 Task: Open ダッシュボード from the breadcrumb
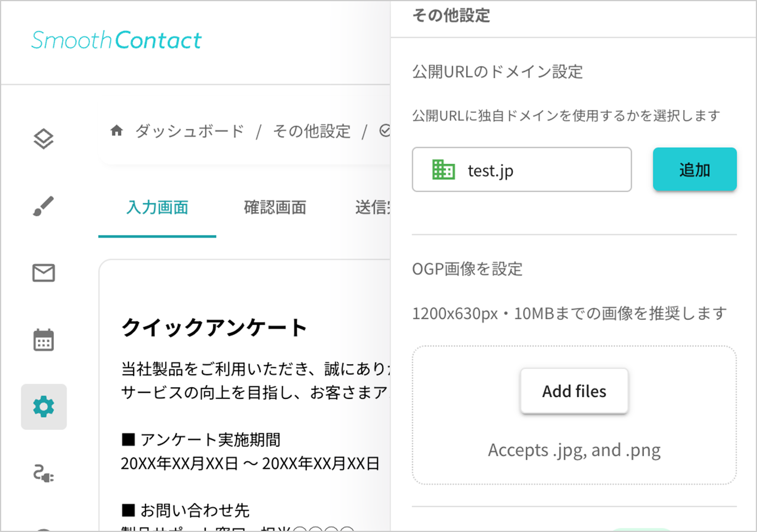coord(189,131)
